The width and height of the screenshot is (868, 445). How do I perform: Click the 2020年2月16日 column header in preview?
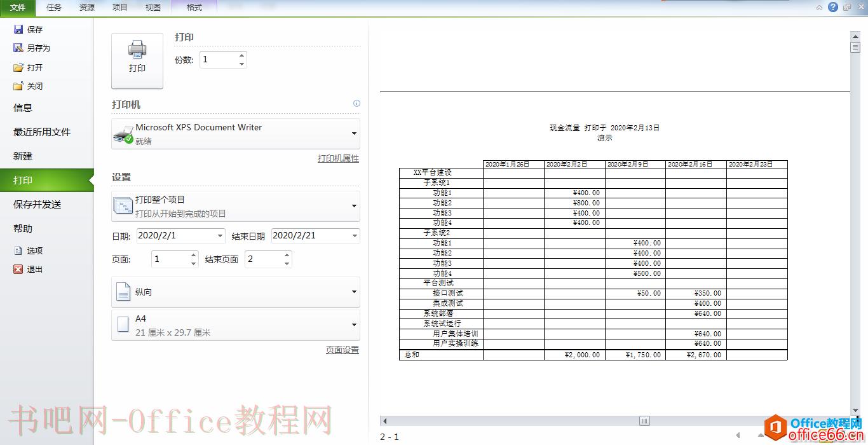click(696, 164)
